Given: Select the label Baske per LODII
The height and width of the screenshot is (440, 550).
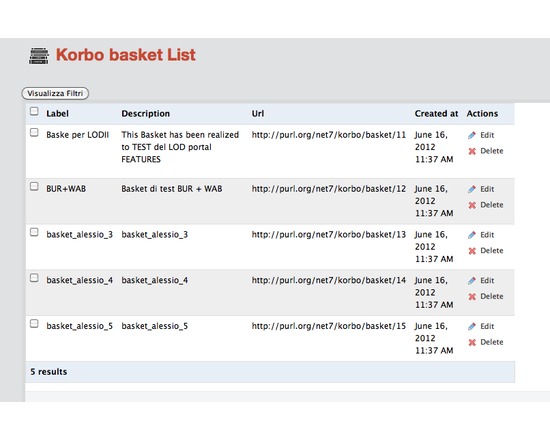Looking at the screenshot, I should (x=78, y=135).
